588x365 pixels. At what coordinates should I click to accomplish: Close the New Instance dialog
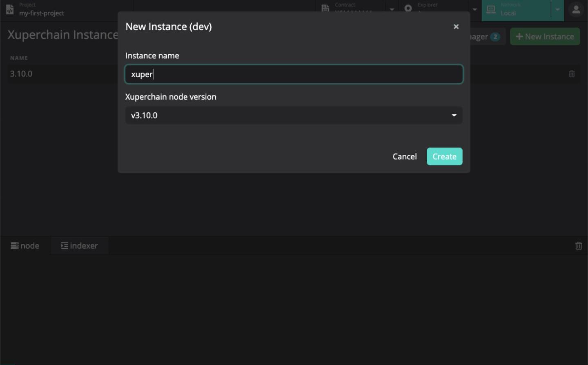click(x=456, y=27)
